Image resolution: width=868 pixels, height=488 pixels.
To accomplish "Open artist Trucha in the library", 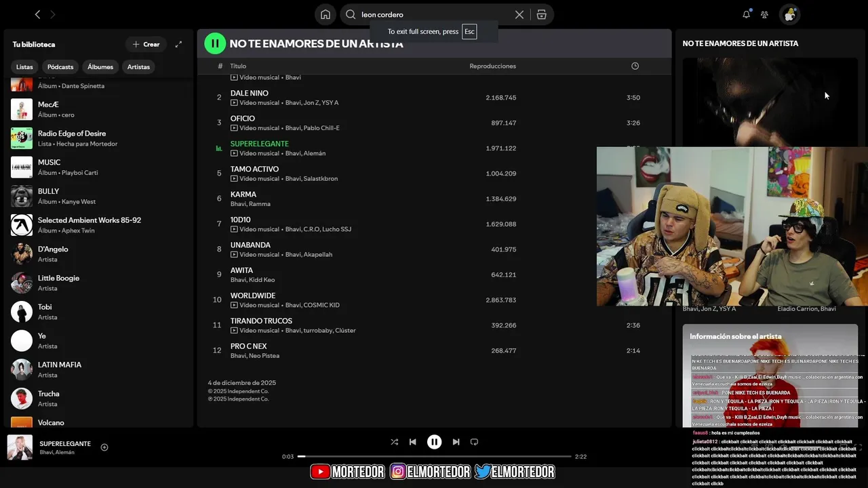I will (x=98, y=399).
